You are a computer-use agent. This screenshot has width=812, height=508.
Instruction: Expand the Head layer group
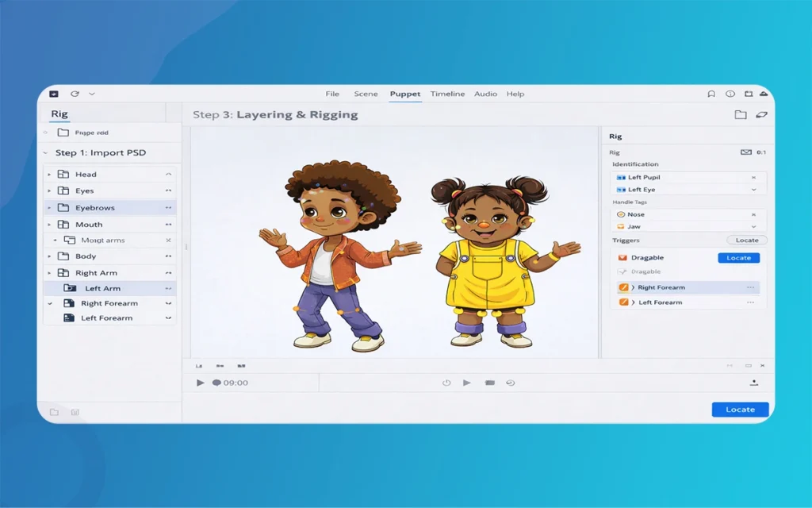click(x=49, y=175)
